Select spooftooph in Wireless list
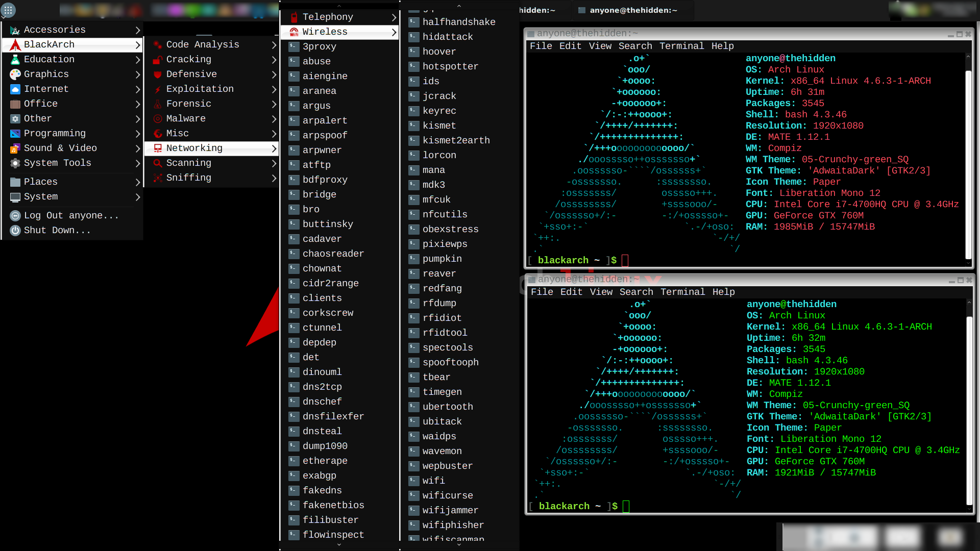 click(450, 363)
